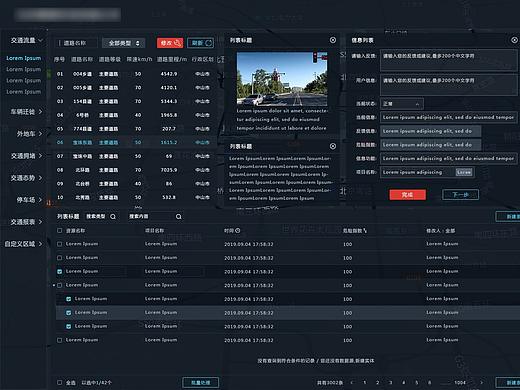This screenshot has width=520, height=390.
Task: Click the 批量处理 button
Action: (201, 383)
